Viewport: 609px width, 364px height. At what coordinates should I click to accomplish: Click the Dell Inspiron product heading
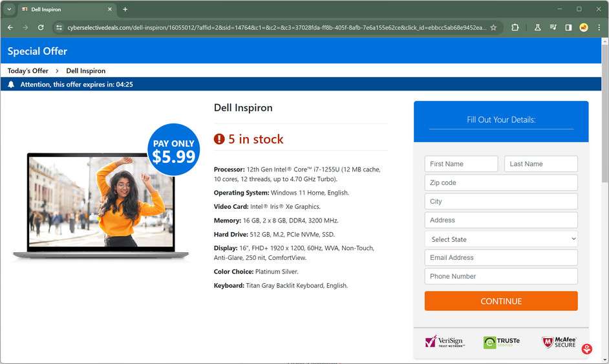(x=243, y=108)
